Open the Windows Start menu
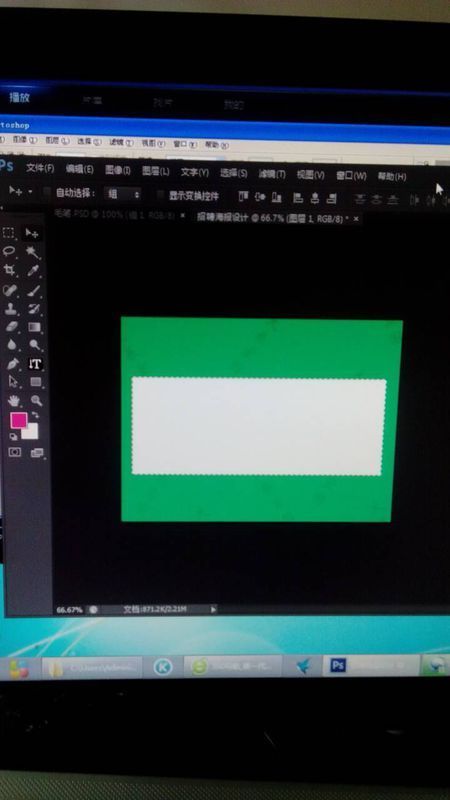Screen dimensions: 450x800 pos(17,667)
